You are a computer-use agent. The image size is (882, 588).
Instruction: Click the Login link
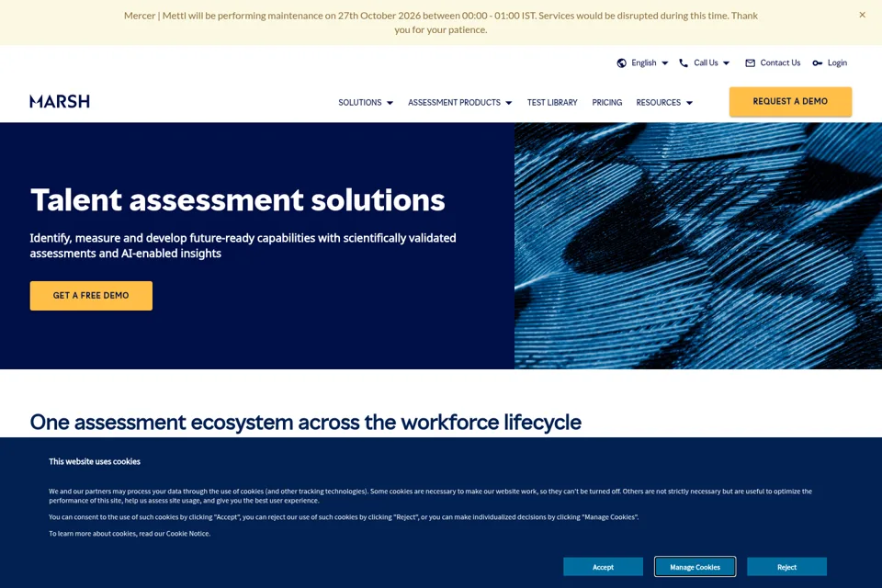coord(837,63)
